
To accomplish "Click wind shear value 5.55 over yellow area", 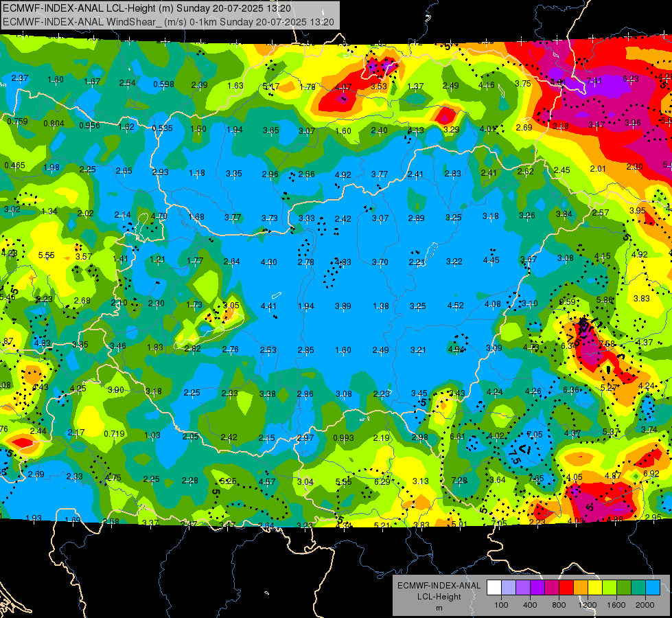I will (46, 255).
